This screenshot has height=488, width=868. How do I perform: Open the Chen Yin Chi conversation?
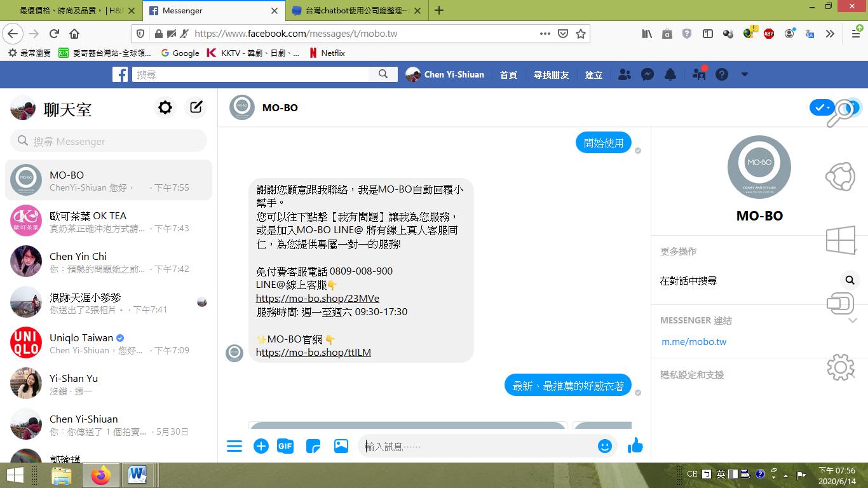tap(109, 262)
